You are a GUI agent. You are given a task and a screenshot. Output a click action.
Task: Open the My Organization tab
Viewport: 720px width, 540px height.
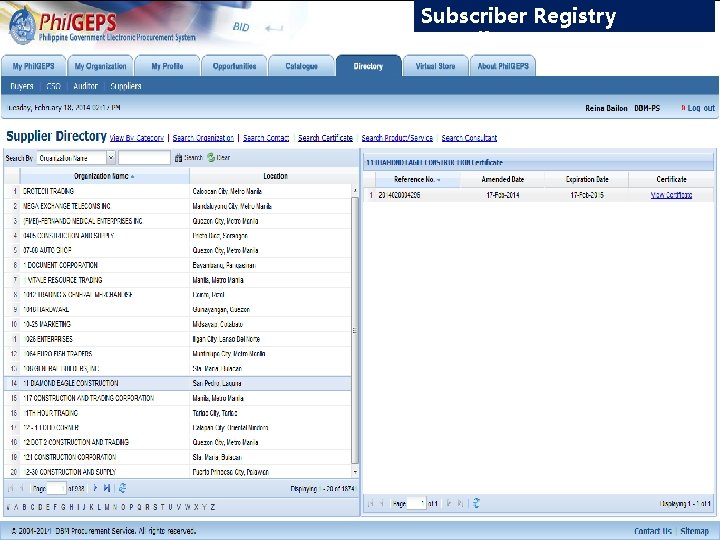tap(101, 66)
